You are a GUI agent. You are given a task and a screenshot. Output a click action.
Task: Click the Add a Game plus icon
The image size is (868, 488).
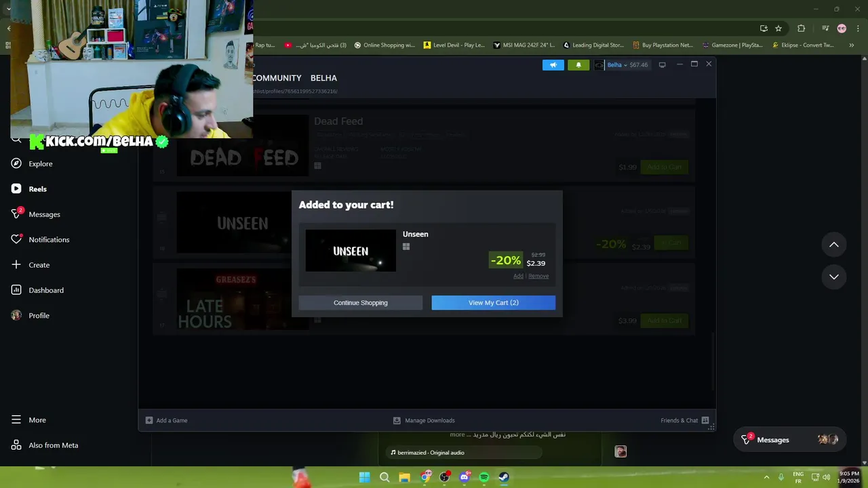(149, 420)
